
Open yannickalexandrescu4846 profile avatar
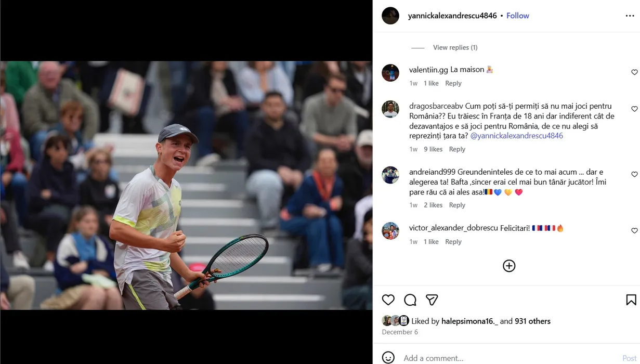pyautogui.click(x=390, y=16)
